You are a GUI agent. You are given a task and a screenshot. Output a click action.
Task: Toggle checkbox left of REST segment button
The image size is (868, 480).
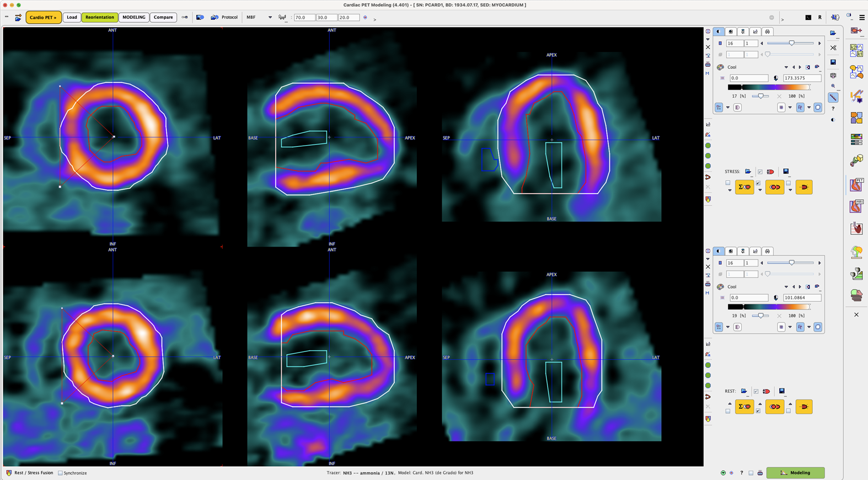(789, 411)
